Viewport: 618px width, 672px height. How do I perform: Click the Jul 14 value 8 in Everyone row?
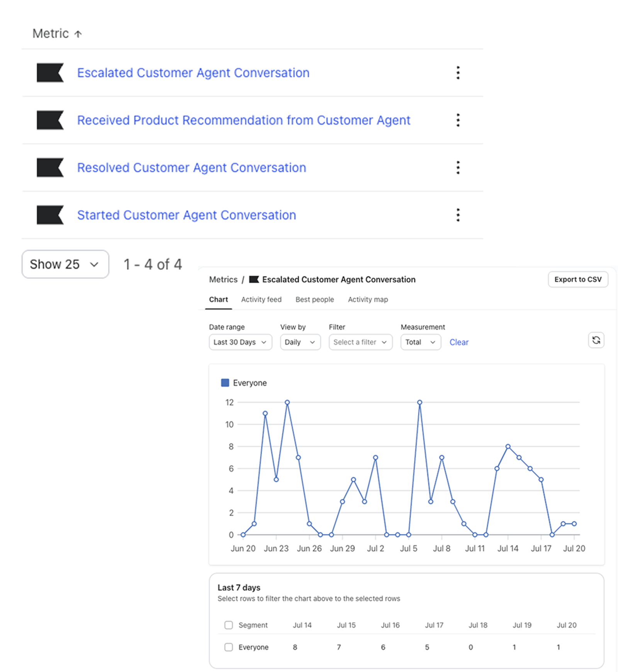pos(295,647)
